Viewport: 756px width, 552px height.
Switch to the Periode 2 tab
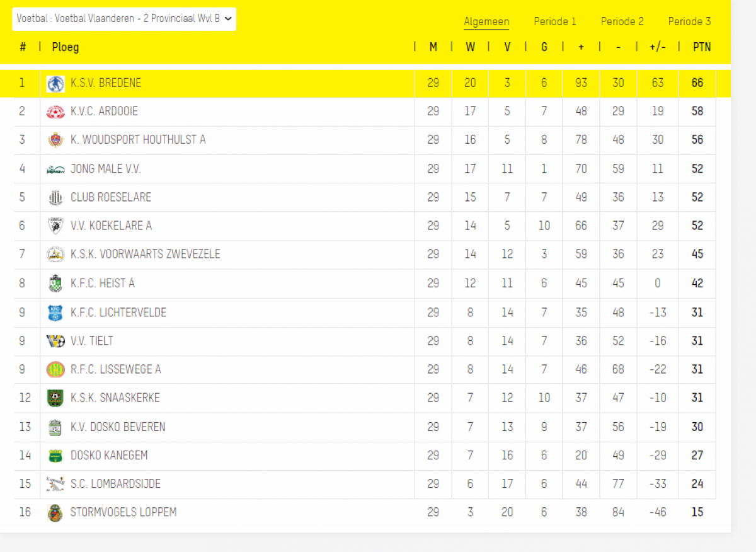pyautogui.click(x=622, y=21)
